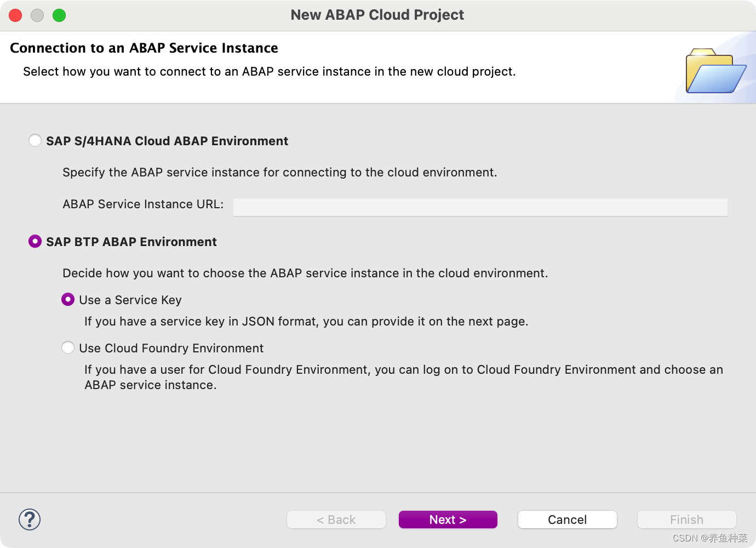Image resolution: width=756 pixels, height=548 pixels.
Task: Maximize the dialog with the green button
Action: [59, 15]
